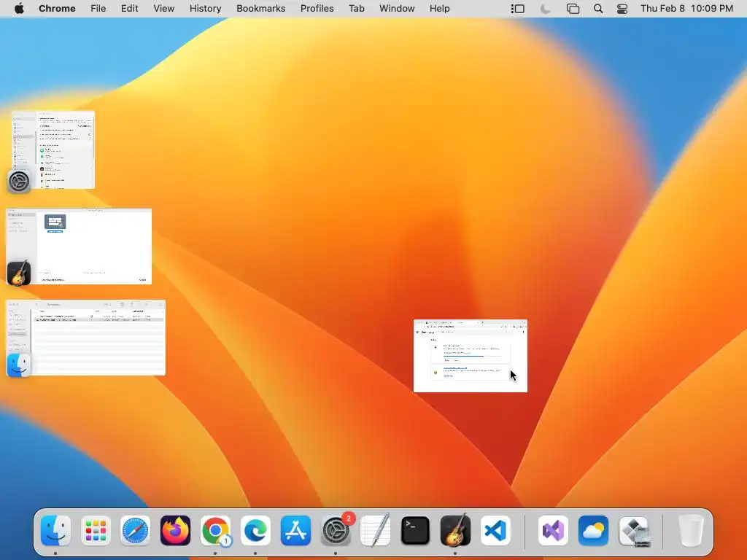The width and height of the screenshot is (747, 560).
Task: Click the overlapping windows menu bar icon
Action: pyautogui.click(x=573, y=9)
